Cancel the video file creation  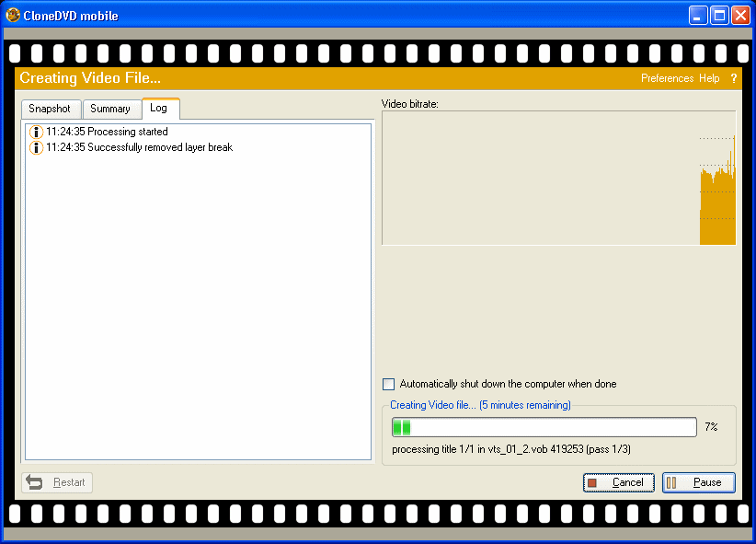point(619,482)
